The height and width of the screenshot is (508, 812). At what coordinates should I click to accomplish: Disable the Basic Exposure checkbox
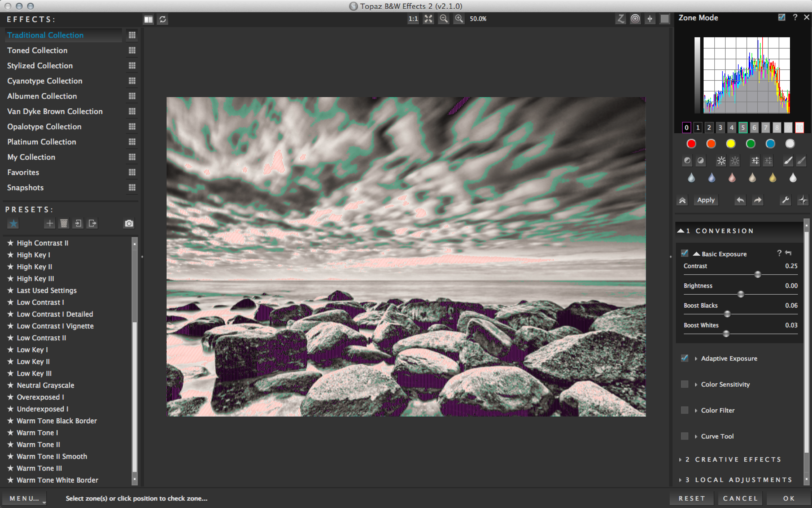(684, 253)
